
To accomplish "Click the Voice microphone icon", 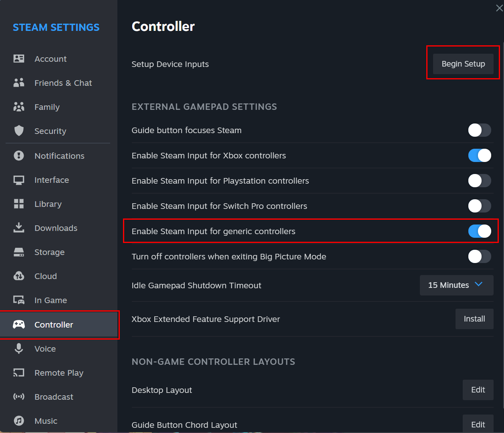I will pos(19,348).
